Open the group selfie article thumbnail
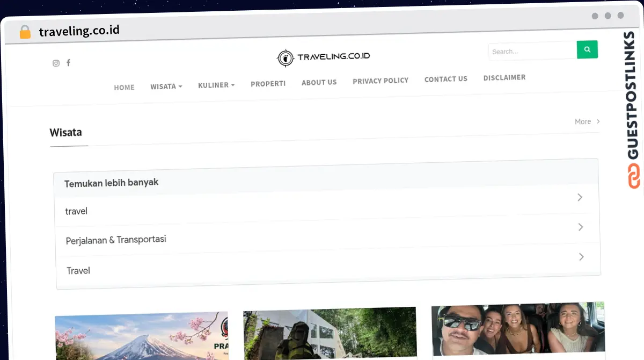Image resolution: width=644 pixels, height=360 pixels. (518, 329)
